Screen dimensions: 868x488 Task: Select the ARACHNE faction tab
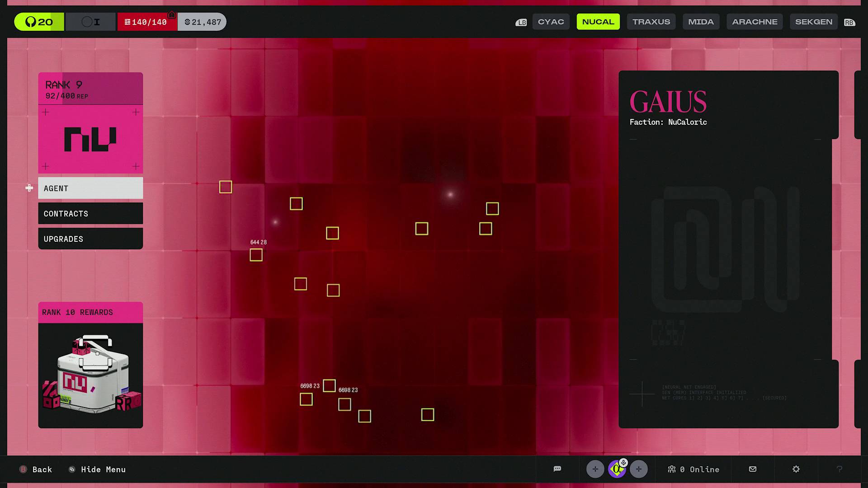(x=755, y=22)
